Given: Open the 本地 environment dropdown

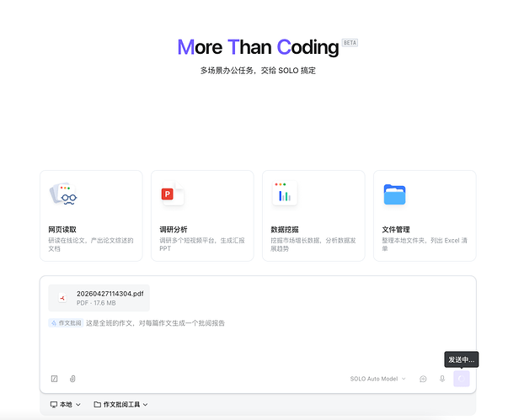Looking at the screenshot, I should pyautogui.click(x=65, y=405).
